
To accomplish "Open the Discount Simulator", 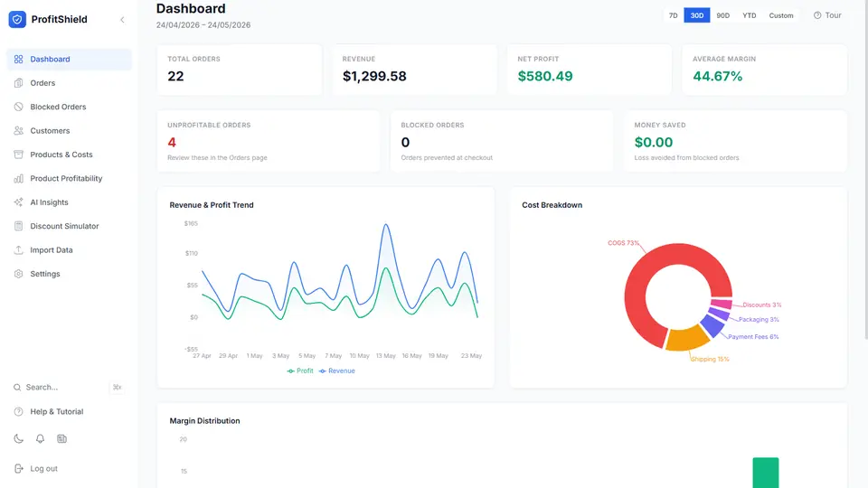I will tap(70, 226).
